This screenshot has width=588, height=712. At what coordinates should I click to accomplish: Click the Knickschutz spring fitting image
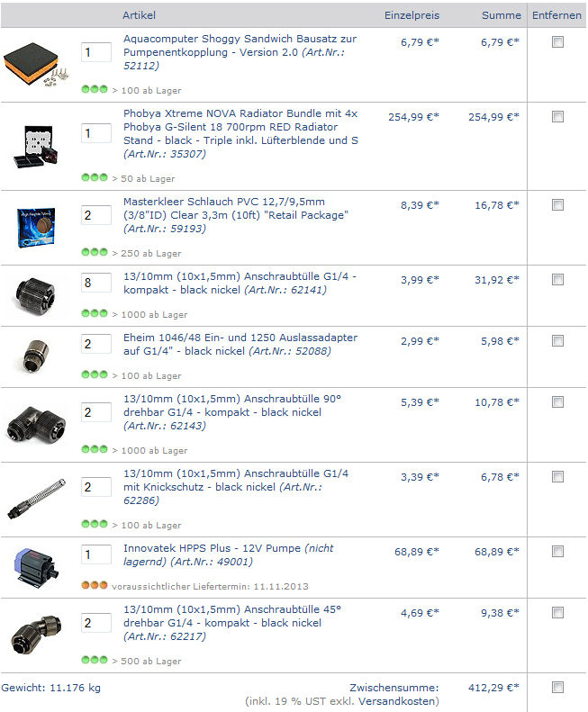point(36,499)
